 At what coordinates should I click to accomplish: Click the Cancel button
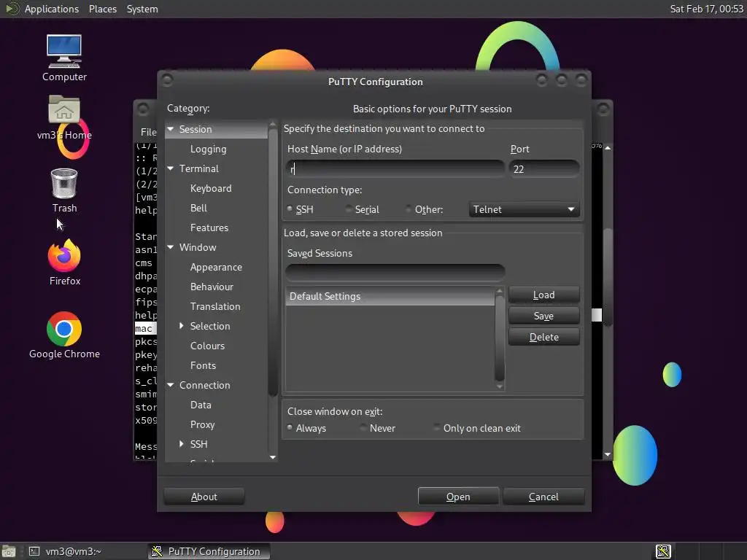click(x=543, y=496)
